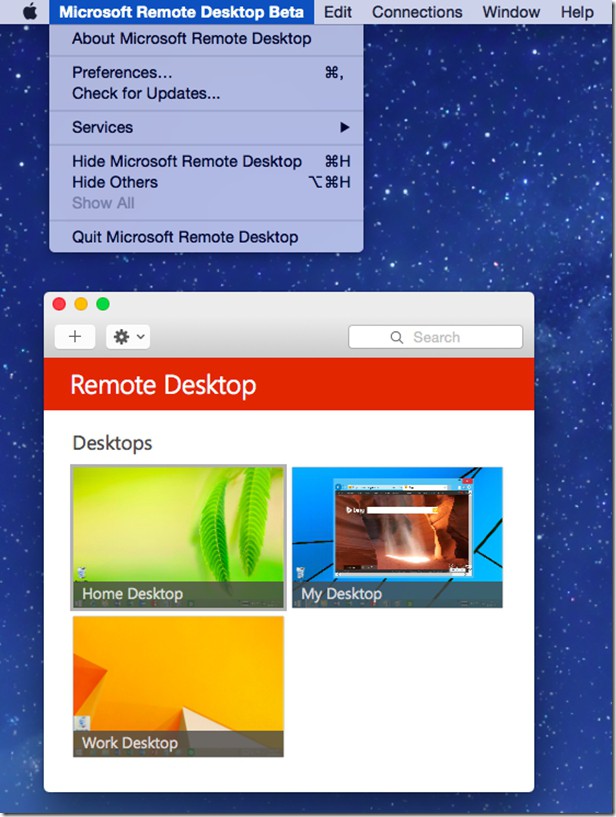
Task: Minimize window with yellow button
Action: pyautogui.click(x=81, y=304)
